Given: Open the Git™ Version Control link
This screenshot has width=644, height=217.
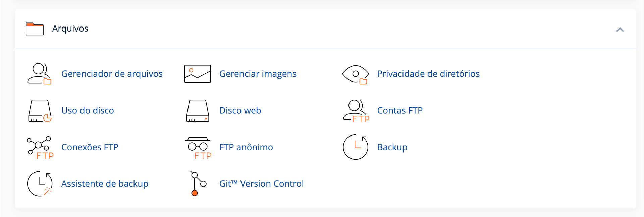Looking at the screenshot, I should point(261,184).
